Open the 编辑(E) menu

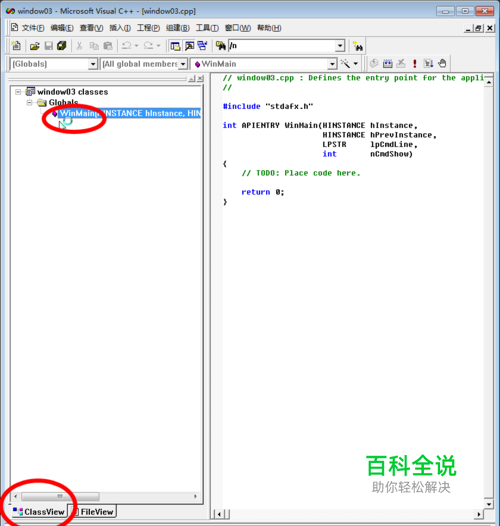coord(62,28)
